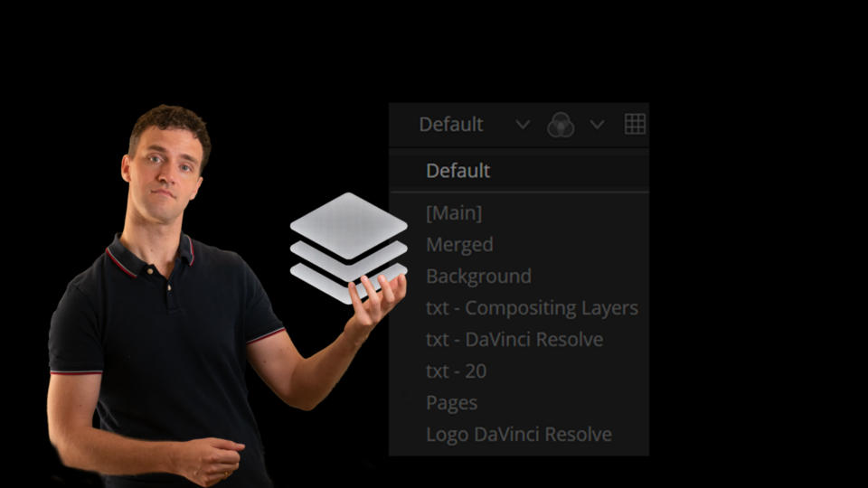Screen dimensions: 868x488
Task: Select txt - Compositing Layers entry
Action: click(x=532, y=307)
